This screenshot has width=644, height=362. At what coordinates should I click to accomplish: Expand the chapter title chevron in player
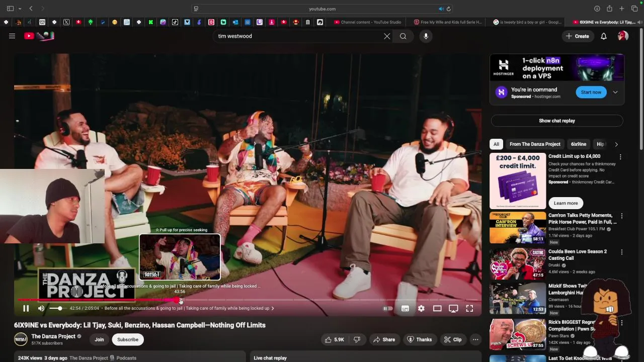coord(273,308)
